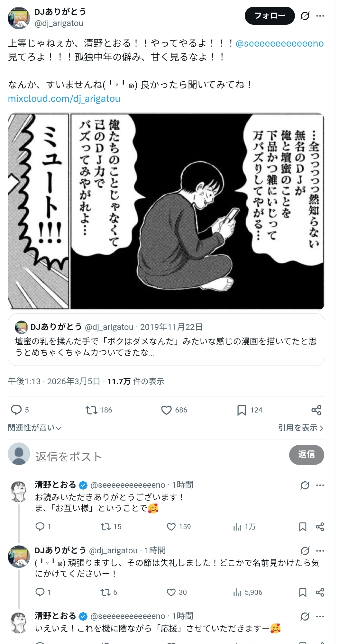Like 清野とおる's first reply with 159 likes
The image size is (339, 644).
[x=171, y=527]
